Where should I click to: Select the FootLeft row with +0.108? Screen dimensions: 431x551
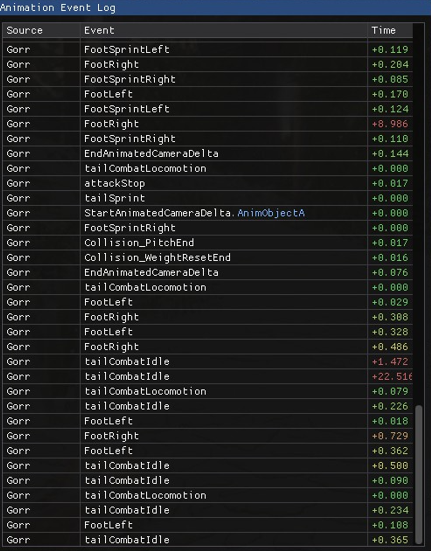[208, 525]
